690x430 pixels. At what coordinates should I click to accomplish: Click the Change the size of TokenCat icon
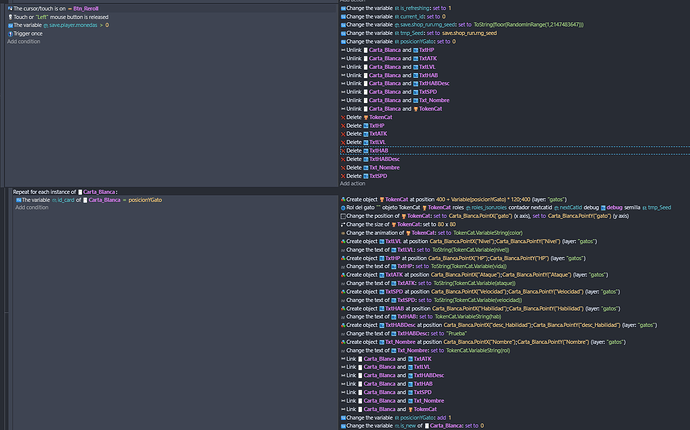(343, 224)
